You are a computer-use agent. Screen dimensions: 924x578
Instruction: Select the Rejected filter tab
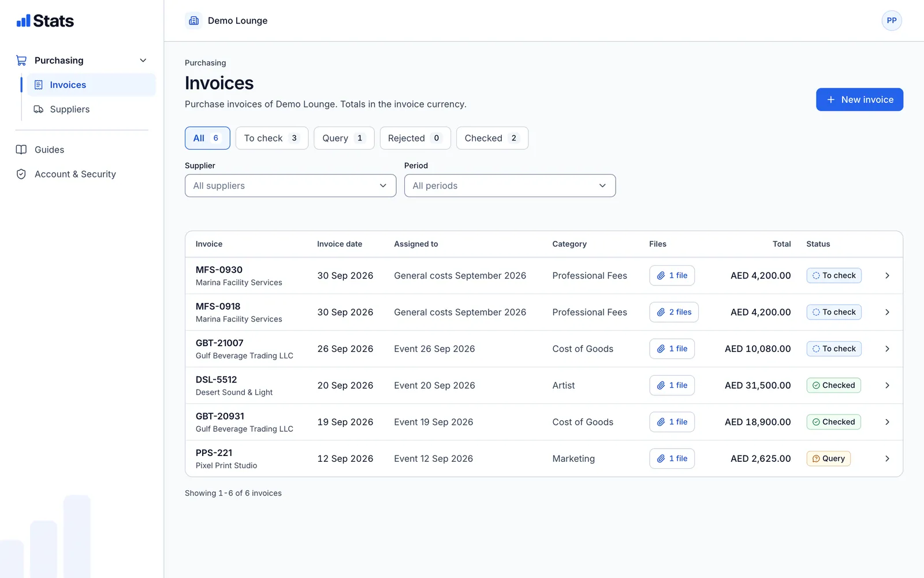tap(415, 138)
